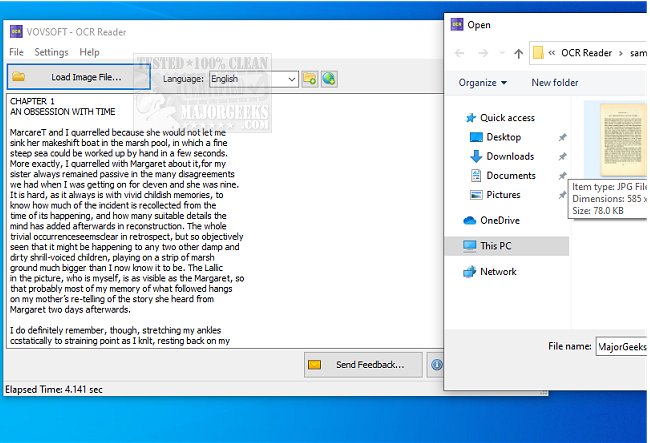
Task: Click New folder in the Open dialog
Action: coord(555,82)
